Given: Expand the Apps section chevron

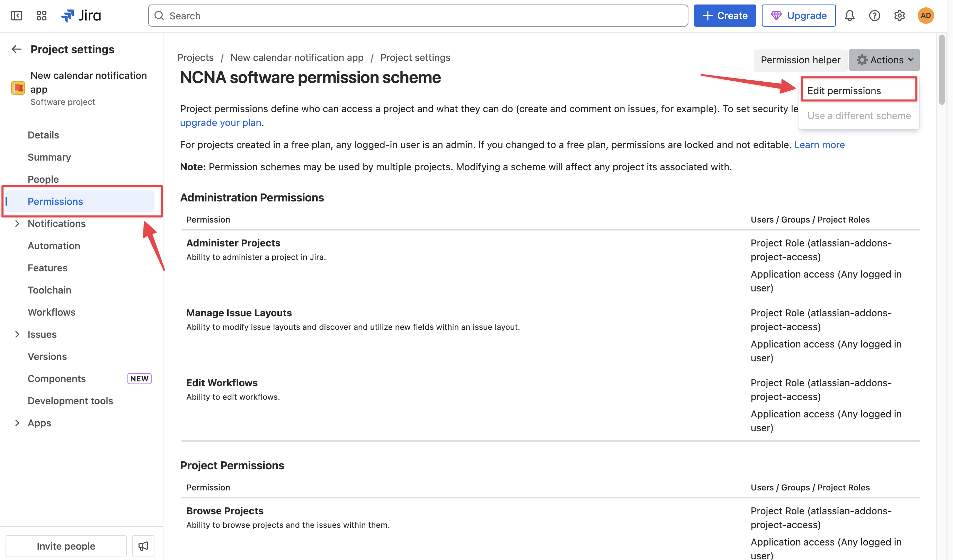Looking at the screenshot, I should (17, 423).
